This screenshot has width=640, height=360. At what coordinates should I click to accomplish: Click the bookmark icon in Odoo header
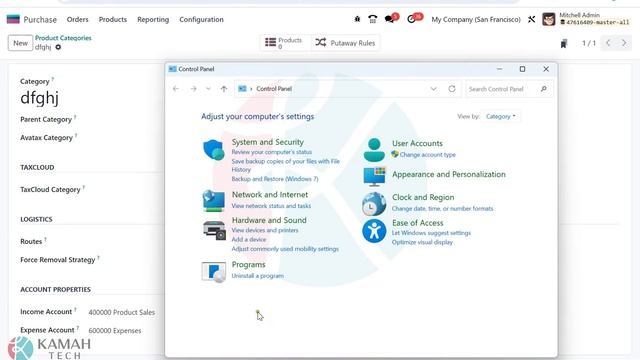coord(564,43)
